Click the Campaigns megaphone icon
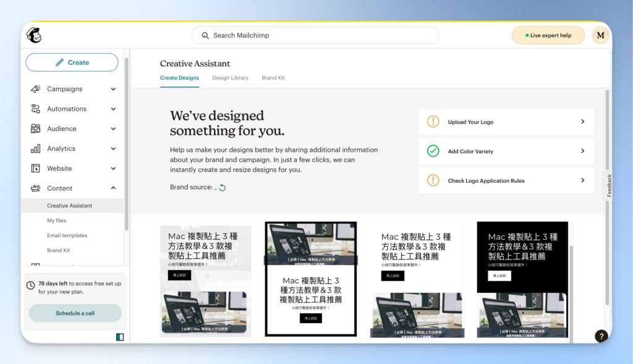Viewport: 633px width, 364px height. [35, 89]
